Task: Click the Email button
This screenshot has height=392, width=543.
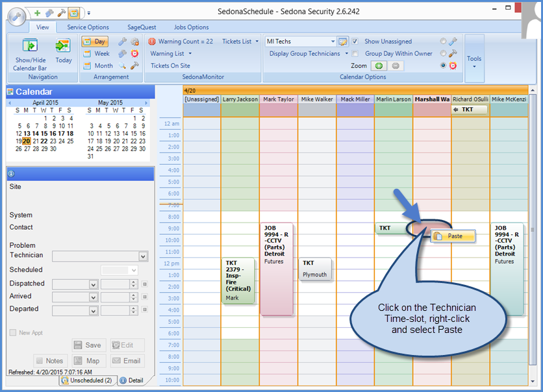Action: click(x=127, y=361)
